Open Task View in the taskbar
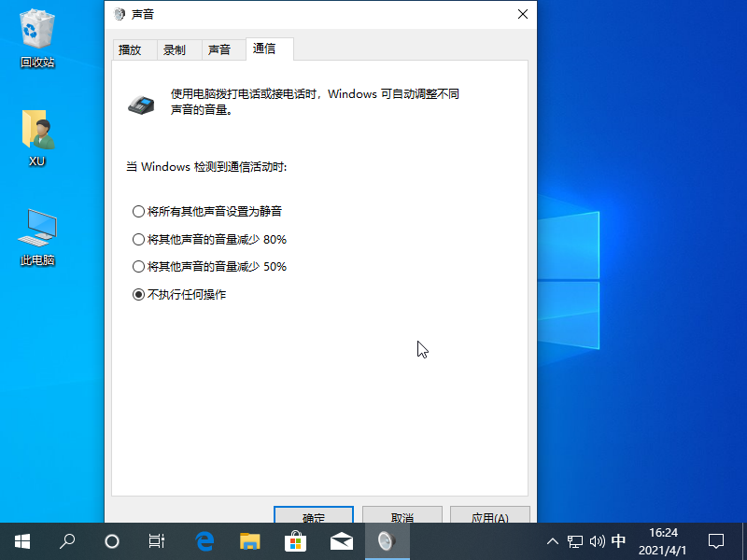The image size is (747, 560). click(x=157, y=540)
